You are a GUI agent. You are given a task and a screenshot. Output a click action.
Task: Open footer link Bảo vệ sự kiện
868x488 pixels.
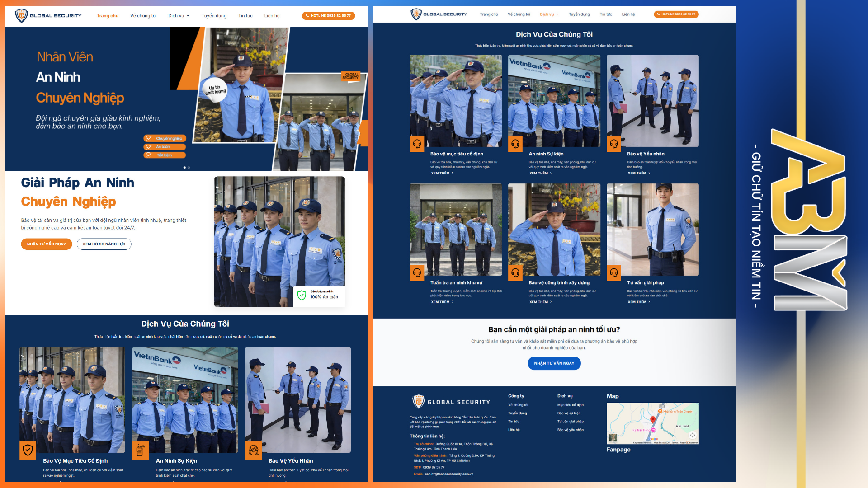coord(569,413)
